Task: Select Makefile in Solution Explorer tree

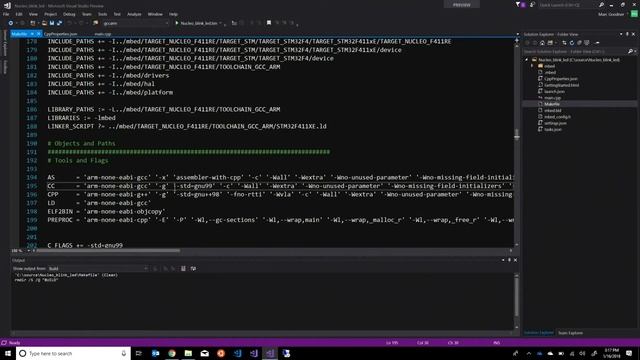Action: [x=552, y=104]
